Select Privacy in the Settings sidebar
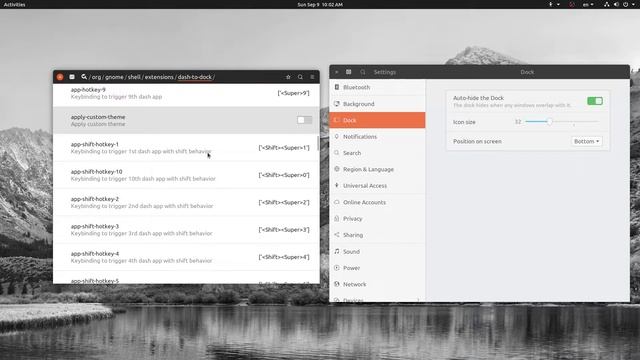The height and width of the screenshot is (360, 640). tap(377, 218)
